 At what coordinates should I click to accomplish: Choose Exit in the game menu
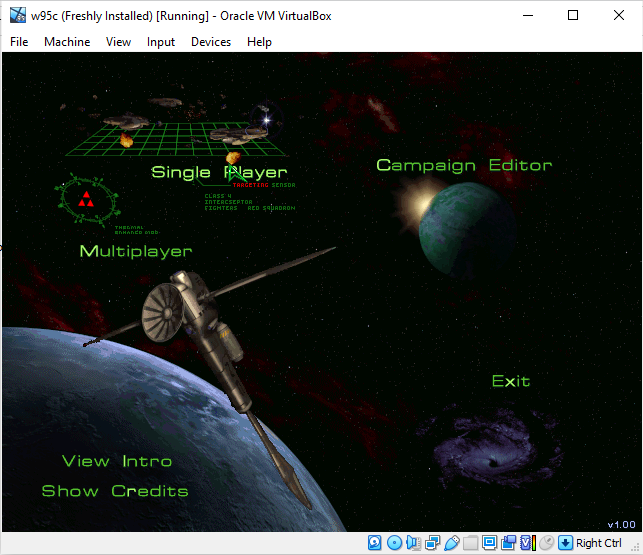point(511,381)
